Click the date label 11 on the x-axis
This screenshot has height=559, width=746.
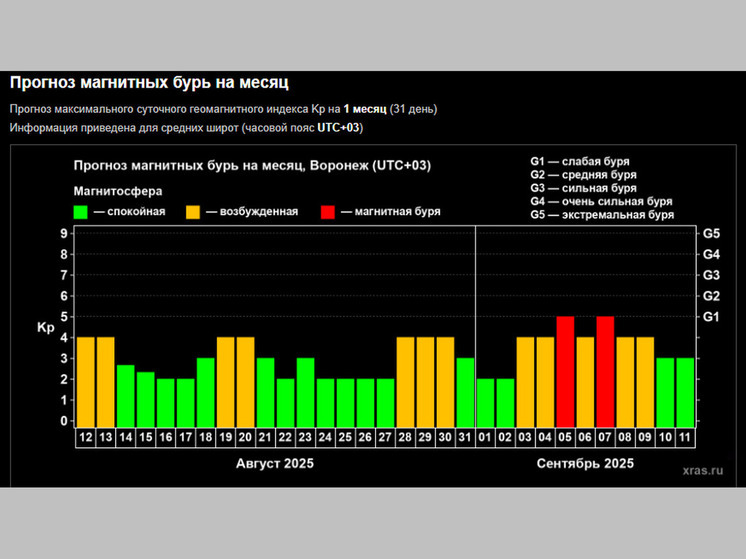685,436
